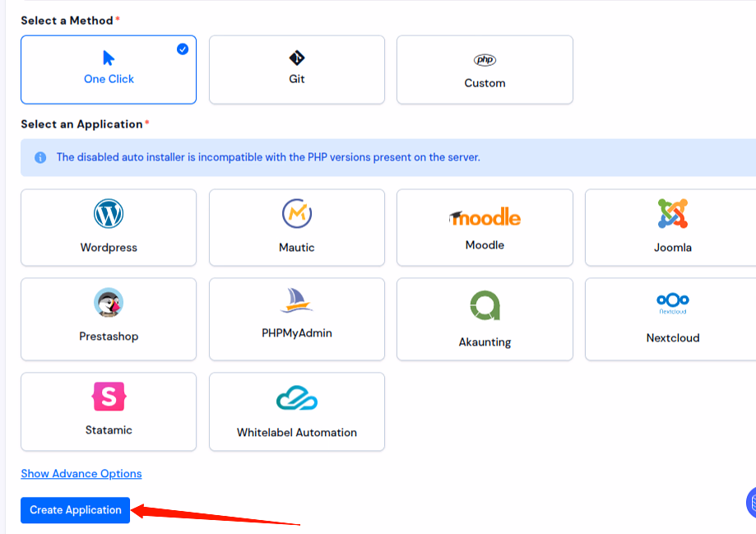Click the Nextcloud logo icon
This screenshot has height=534, width=756.
coord(673,304)
